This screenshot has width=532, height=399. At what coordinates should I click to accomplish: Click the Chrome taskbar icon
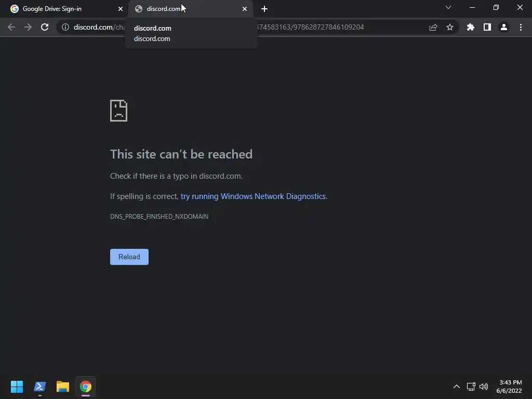[86, 387]
